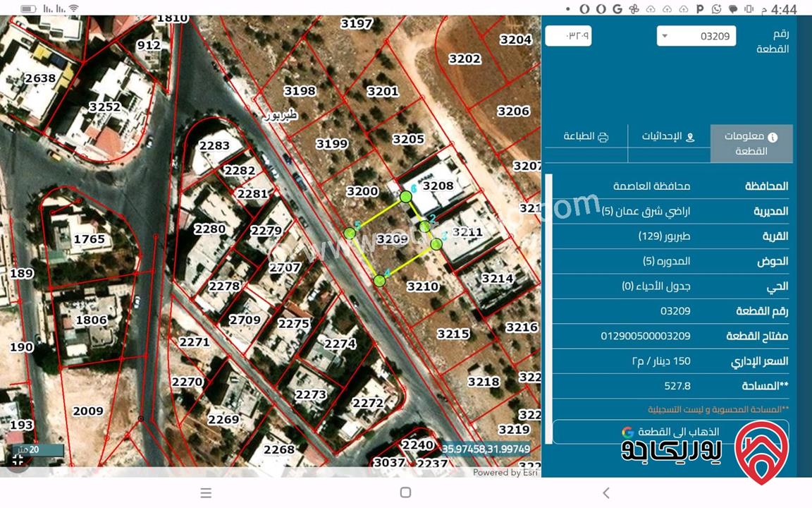Open the Android recent apps menu icon
This screenshot has height=508, width=812.
[206, 492]
